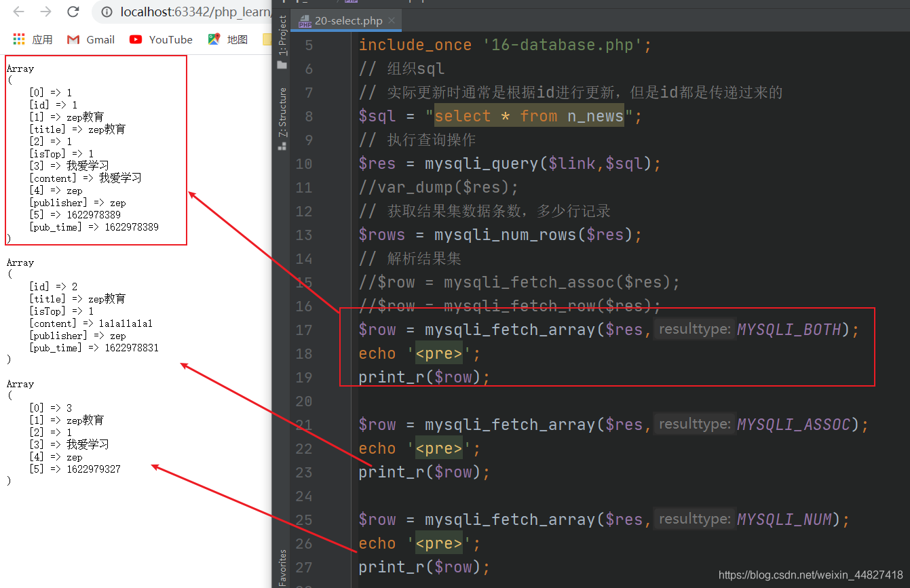Click the commented mysqli_fetch_row line
This screenshot has height=588, width=910.
[510, 307]
